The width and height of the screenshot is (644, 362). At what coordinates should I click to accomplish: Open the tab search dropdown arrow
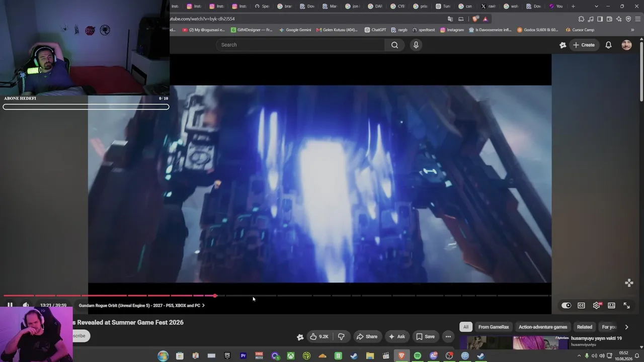[596, 6]
